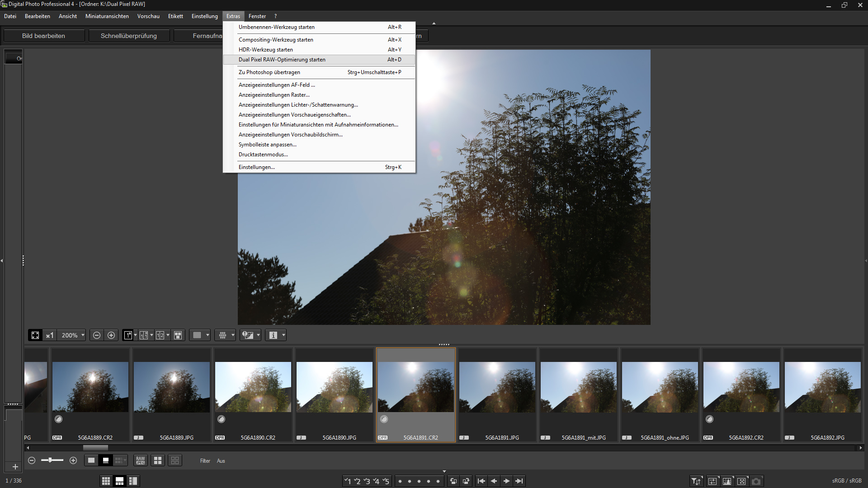Click the Bild bearbeiten button
Screen dimensions: 868x488
coord(44,36)
